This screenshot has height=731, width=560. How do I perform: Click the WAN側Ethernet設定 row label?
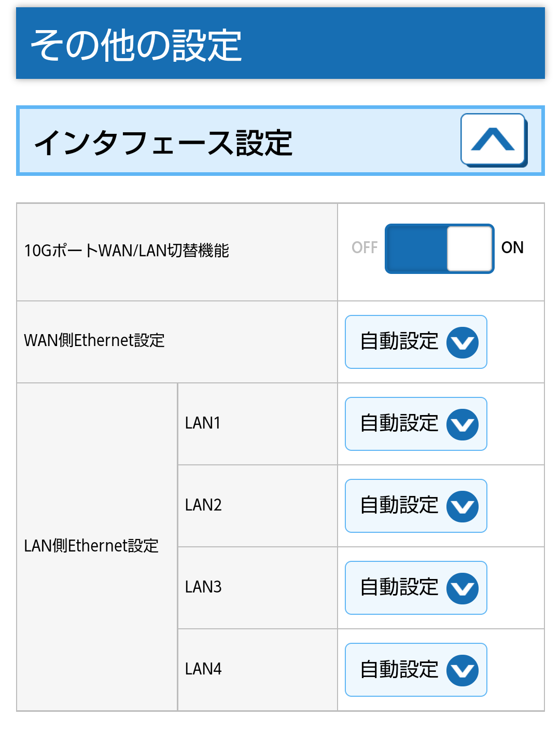coord(94,341)
